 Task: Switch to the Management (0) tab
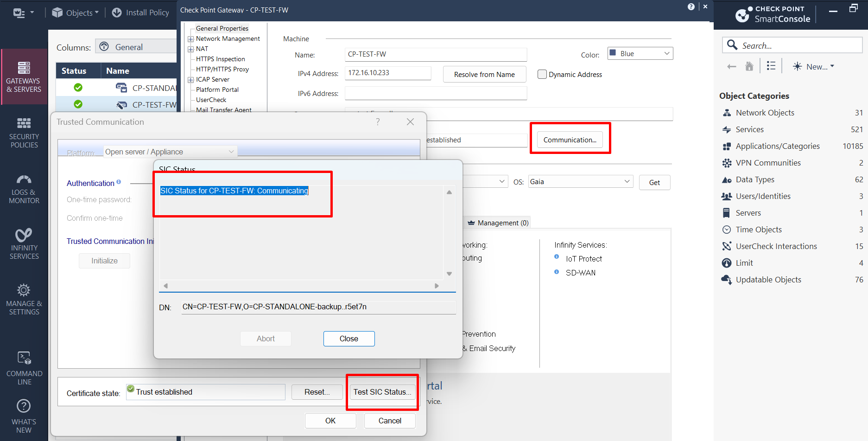[497, 223]
